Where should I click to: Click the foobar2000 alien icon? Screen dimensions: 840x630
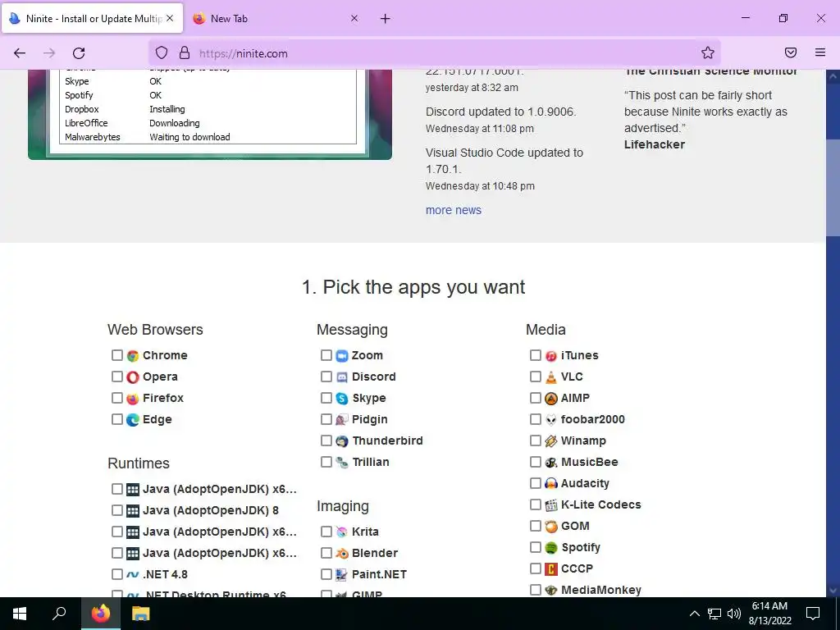(550, 420)
